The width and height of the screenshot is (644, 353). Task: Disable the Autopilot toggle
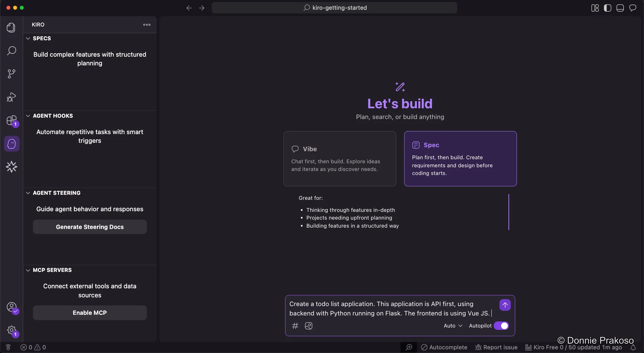(501, 326)
